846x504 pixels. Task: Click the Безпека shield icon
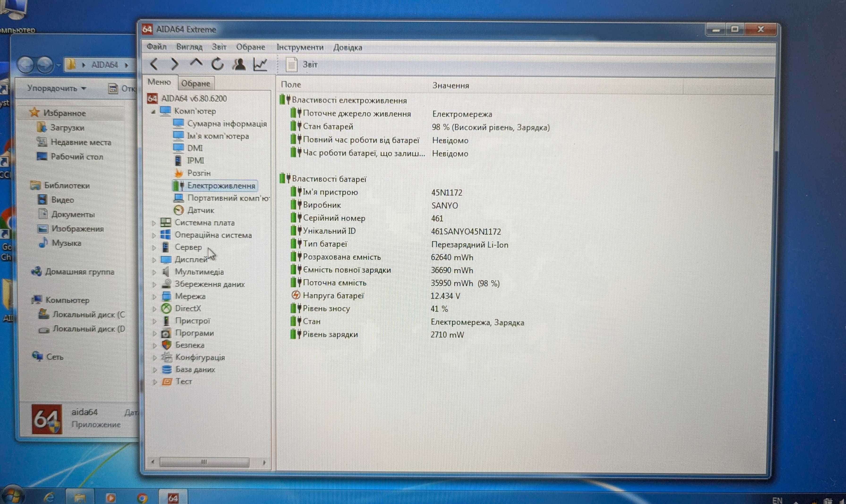(166, 345)
